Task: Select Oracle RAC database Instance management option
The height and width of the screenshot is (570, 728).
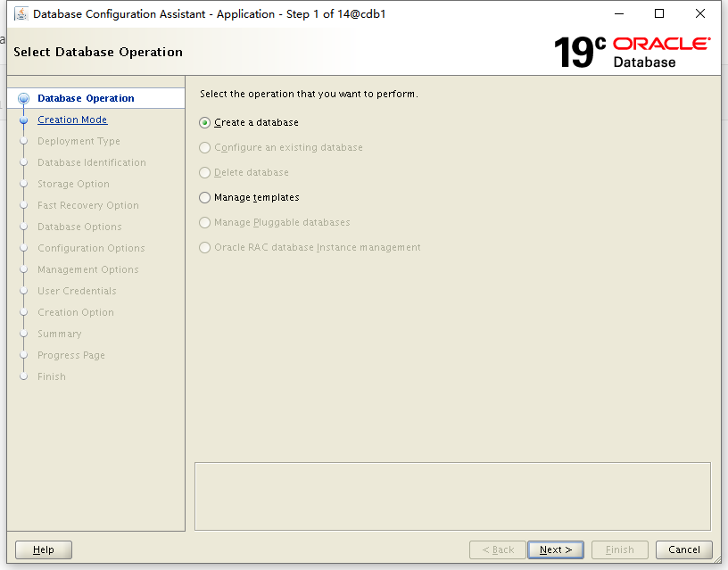Action: click(204, 248)
